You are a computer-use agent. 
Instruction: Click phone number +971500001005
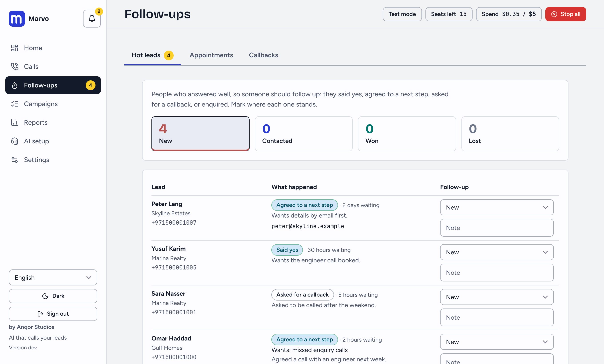[x=174, y=267]
